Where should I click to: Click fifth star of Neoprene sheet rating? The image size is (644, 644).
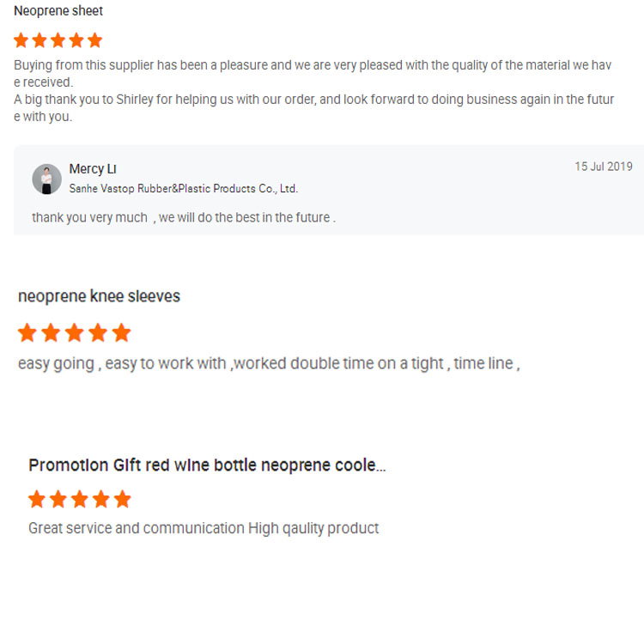coord(94,40)
